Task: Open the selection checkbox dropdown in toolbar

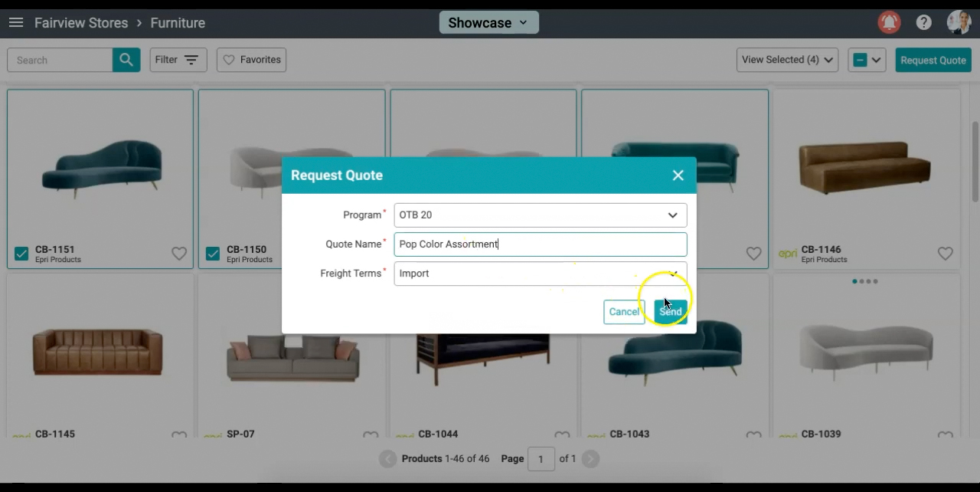Action: [867, 60]
